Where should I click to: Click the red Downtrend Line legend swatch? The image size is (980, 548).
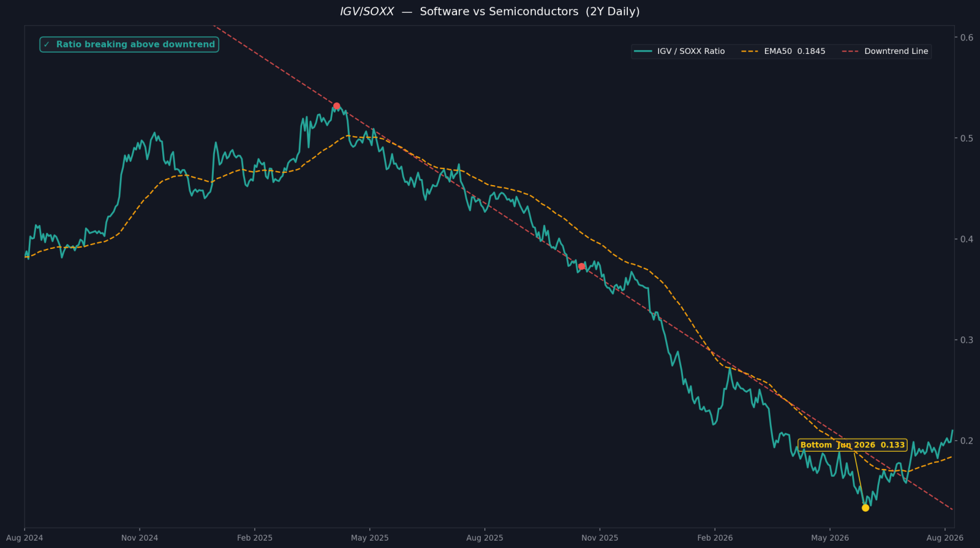point(850,51)
